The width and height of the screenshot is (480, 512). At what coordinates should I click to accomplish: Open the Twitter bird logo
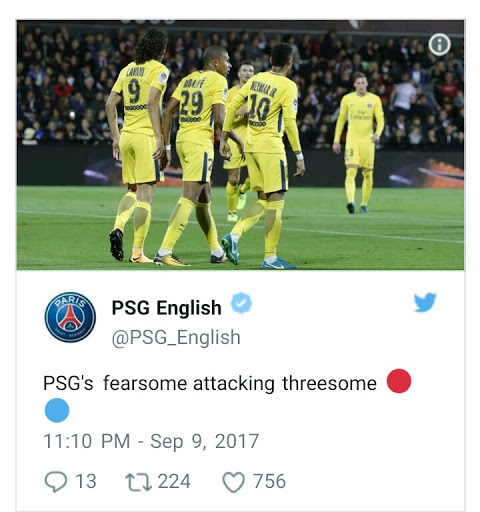[425, 302]
